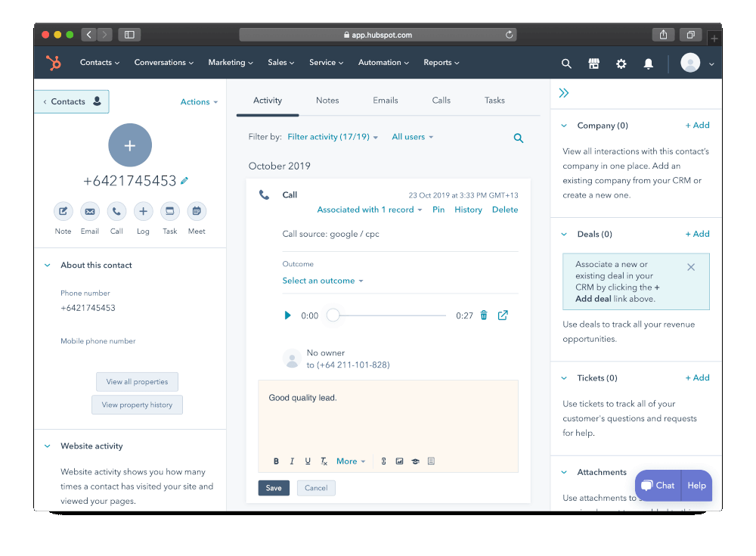The width and height of the screenshot is (756, 556).
Task: Insert an image into the note
Action: (x=399, y=461)
